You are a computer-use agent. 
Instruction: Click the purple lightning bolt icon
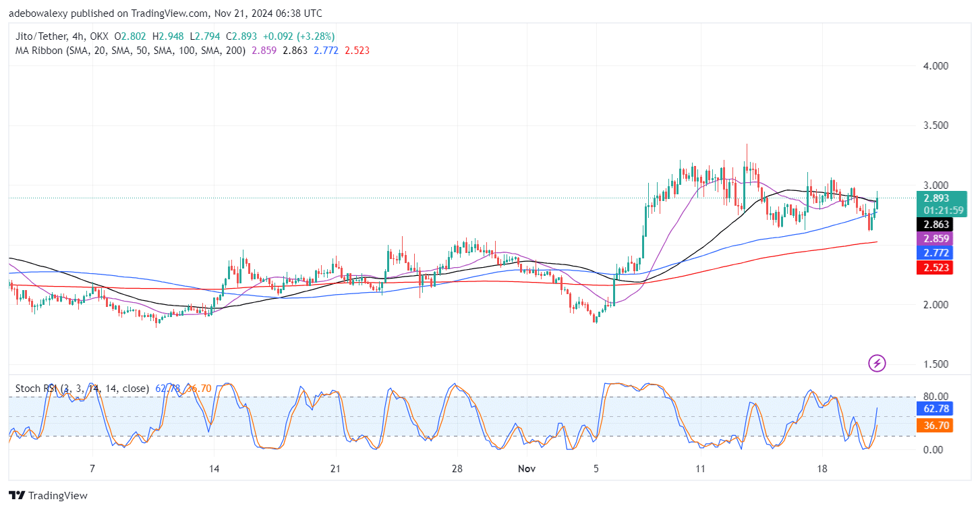tap(877, 364)
